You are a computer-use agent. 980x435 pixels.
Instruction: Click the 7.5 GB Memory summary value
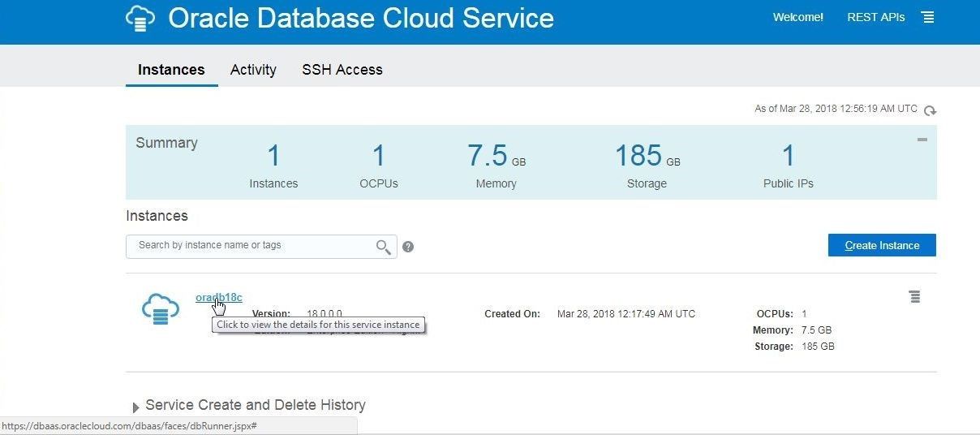[x=496, y=156]
